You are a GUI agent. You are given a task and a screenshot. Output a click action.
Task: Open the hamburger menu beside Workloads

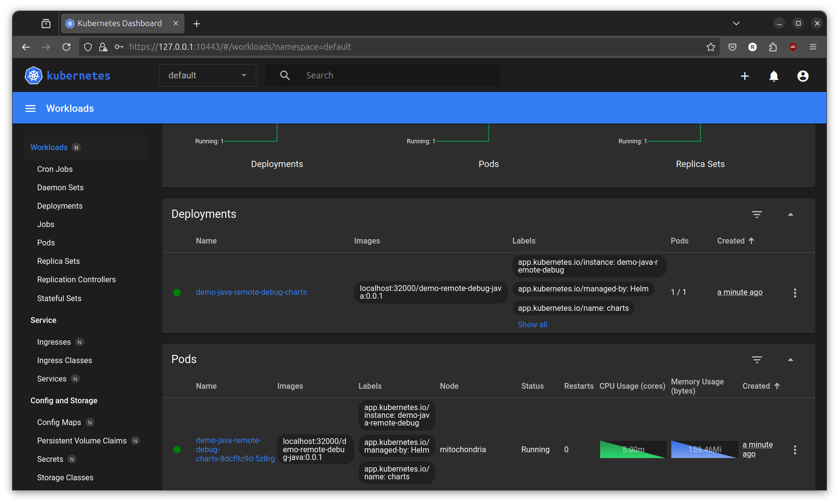click(31, 108)
